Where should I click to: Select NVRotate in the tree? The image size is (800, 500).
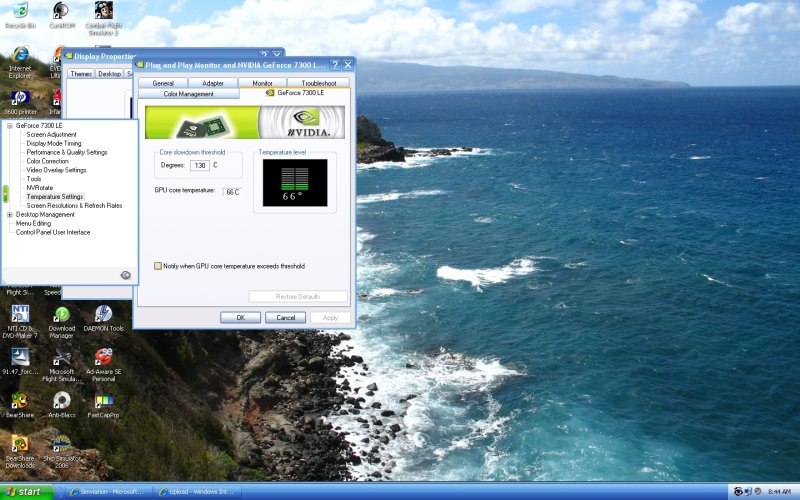click(x=40, y=188)
